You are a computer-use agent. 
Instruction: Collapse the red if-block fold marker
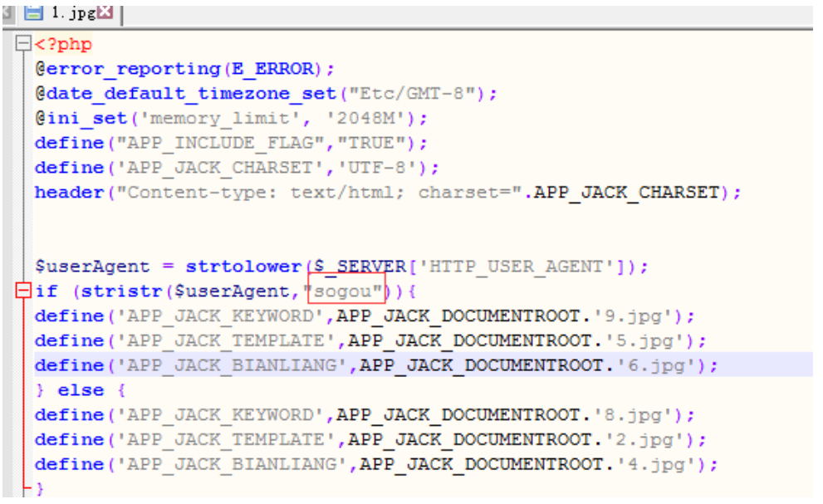(22, 291)
